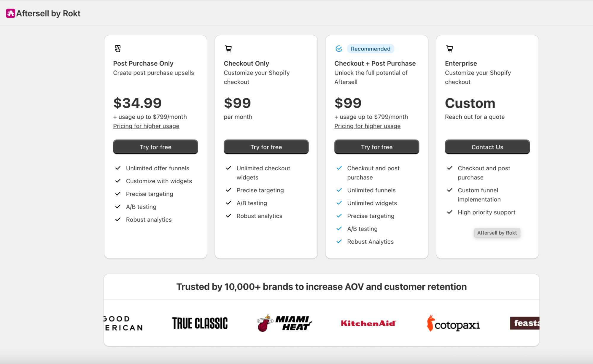Screen dimensions: 593x364
Task: Click the True Classic brand logo
Action: tap(200, 323)
